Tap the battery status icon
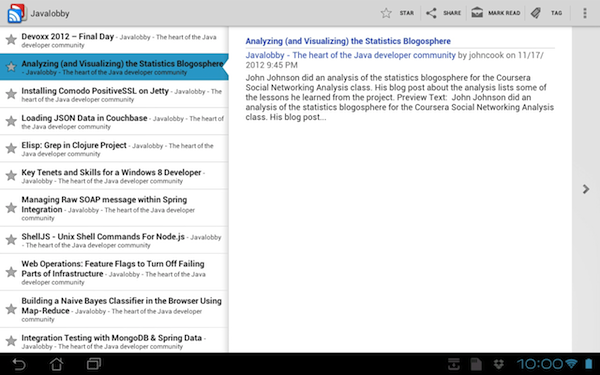 point(589,364)
